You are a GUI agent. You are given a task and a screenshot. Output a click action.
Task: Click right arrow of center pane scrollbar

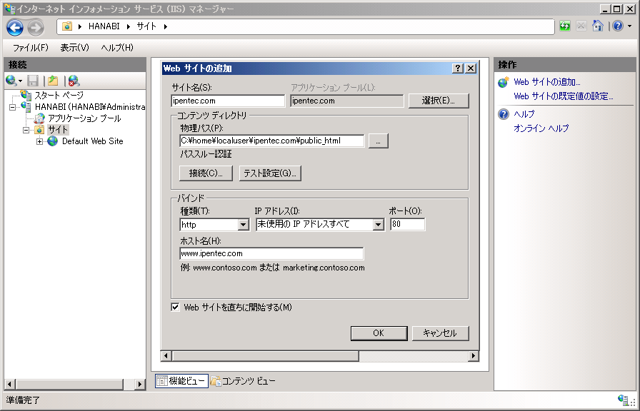point(473,356)
